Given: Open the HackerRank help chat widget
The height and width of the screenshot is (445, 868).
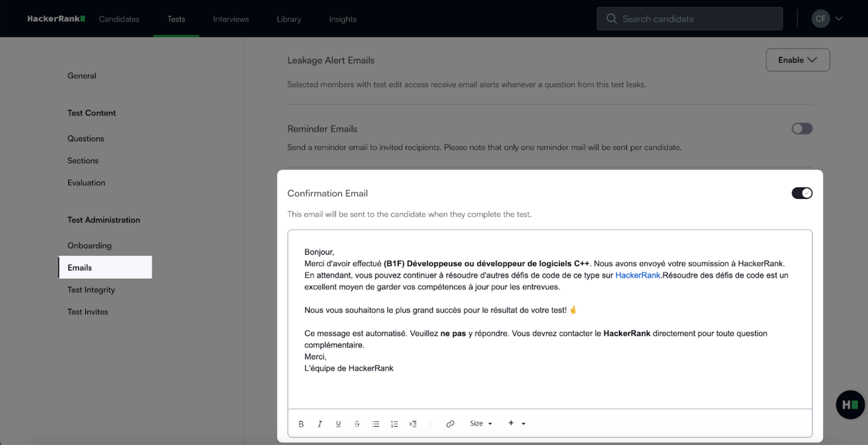Looking at the screenshot, I should click(x=850, y=405).
